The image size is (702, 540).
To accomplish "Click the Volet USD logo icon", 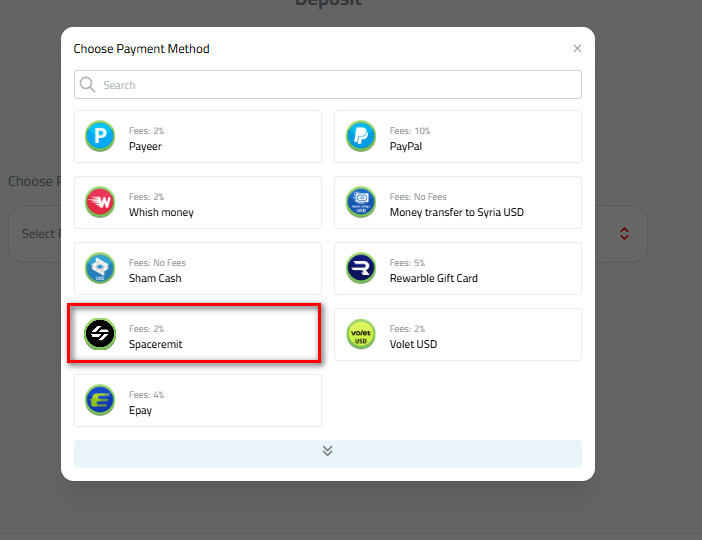I will coord(361,334).
